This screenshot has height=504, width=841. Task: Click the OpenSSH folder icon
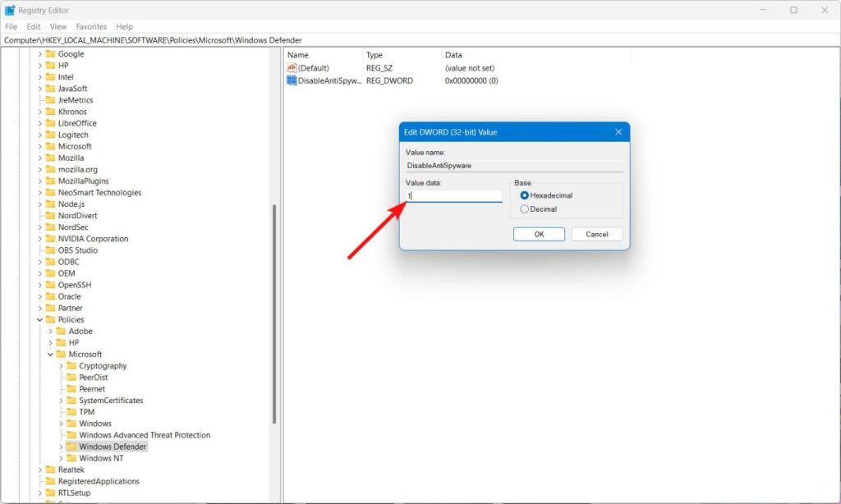pyautogui.click(x=50, y=285)
